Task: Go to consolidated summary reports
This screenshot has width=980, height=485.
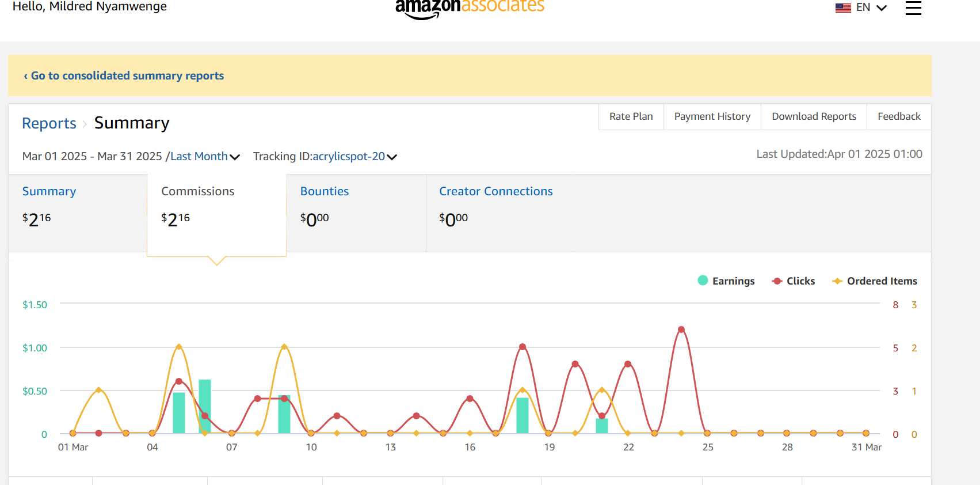Action: pos(124,75)
